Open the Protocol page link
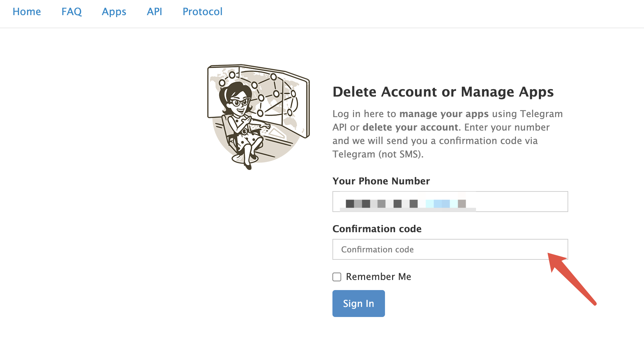This screenshot has width=644, height=354. pyautogui.click(x=202, y=12)
